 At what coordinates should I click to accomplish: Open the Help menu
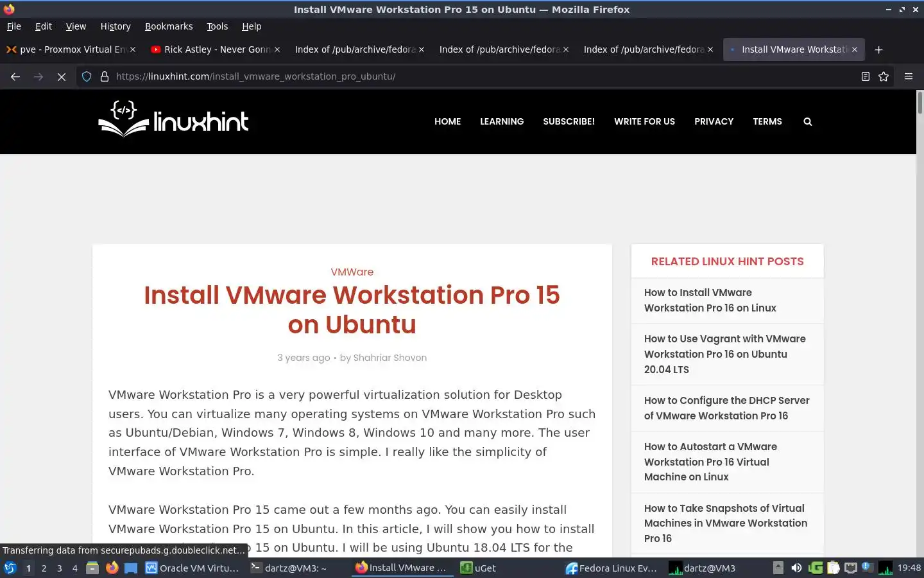coord(252,26)
